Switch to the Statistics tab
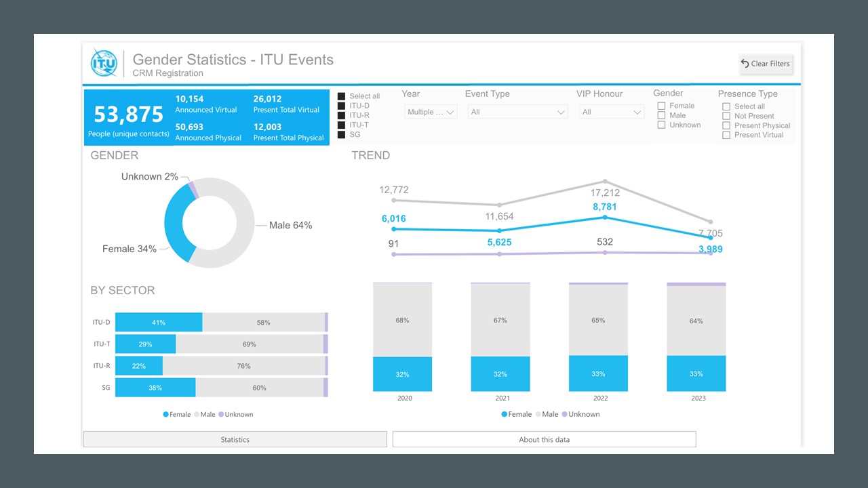Viewport: 868px width, 488px height. [235, 439]
